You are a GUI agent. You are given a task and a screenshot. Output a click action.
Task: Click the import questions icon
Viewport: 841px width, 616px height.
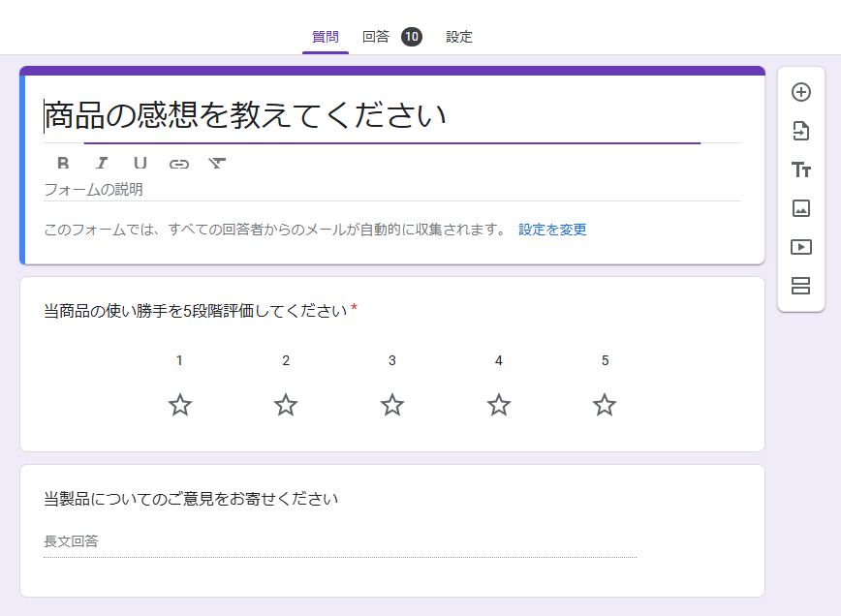pyautogui.click(x=800, y=131)
